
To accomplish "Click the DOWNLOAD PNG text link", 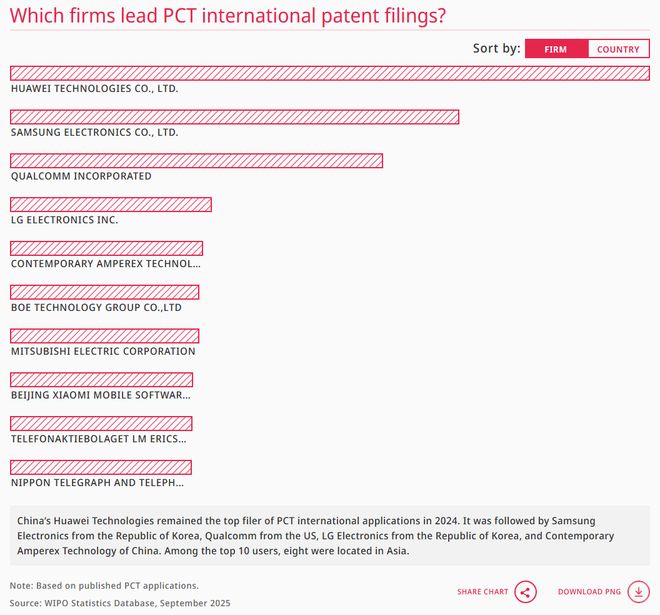I will tap(589, 592).
